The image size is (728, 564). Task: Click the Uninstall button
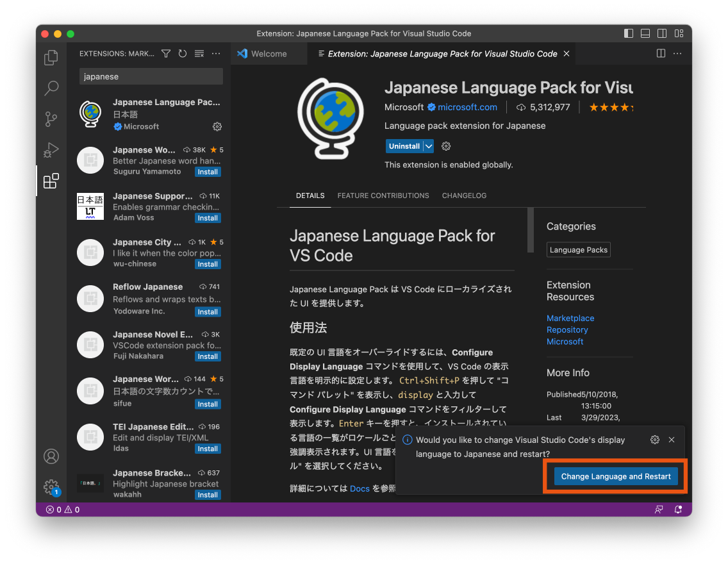pyautogui.click(x=404, y=146)
